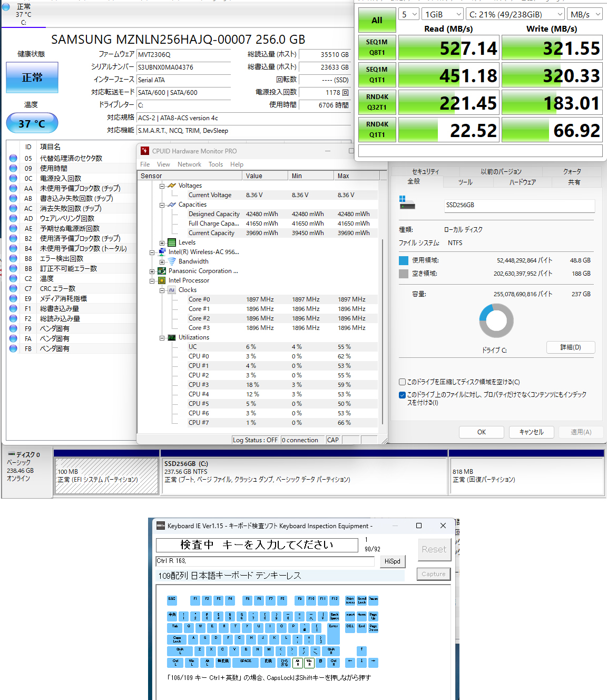Collapse the Utilizations node minus box

162,338
